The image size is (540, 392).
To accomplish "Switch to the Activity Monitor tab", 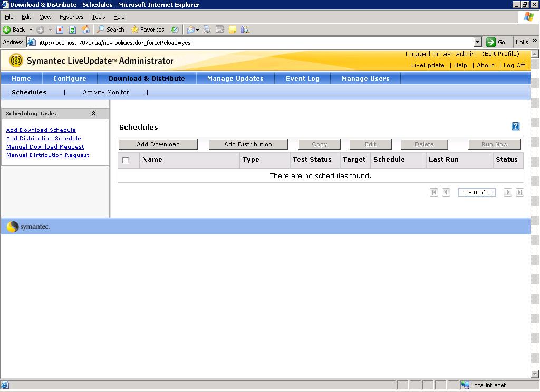I will click(105, 92).
